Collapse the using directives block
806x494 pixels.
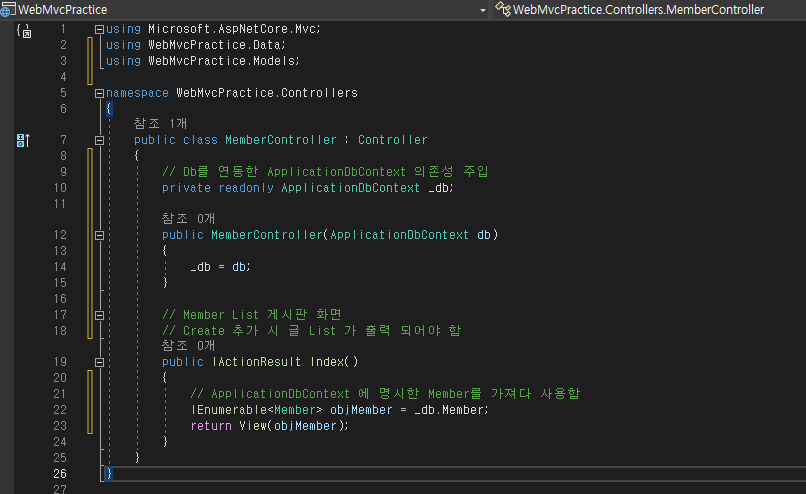pyautogui.click(x=99, y=29)
